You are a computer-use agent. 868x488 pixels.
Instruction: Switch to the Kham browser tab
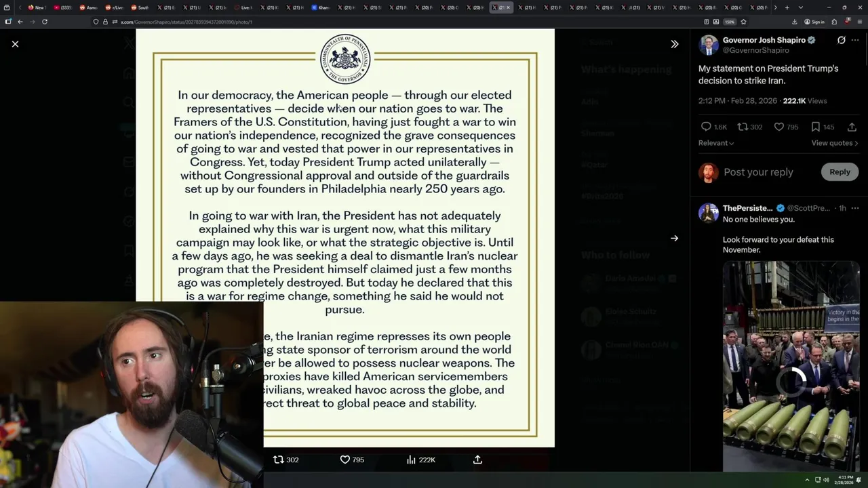pos(320,7)
